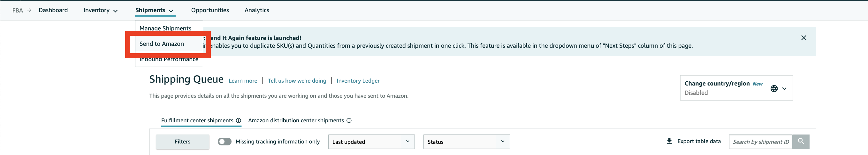
Task: Choose Manage Shipments from the menu
Action: (x=165, y=29)
